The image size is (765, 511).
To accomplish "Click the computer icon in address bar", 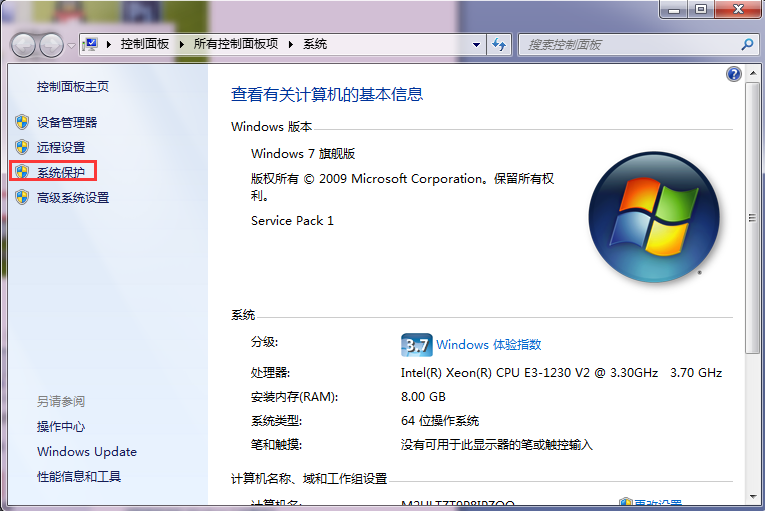I will [90, 44].
